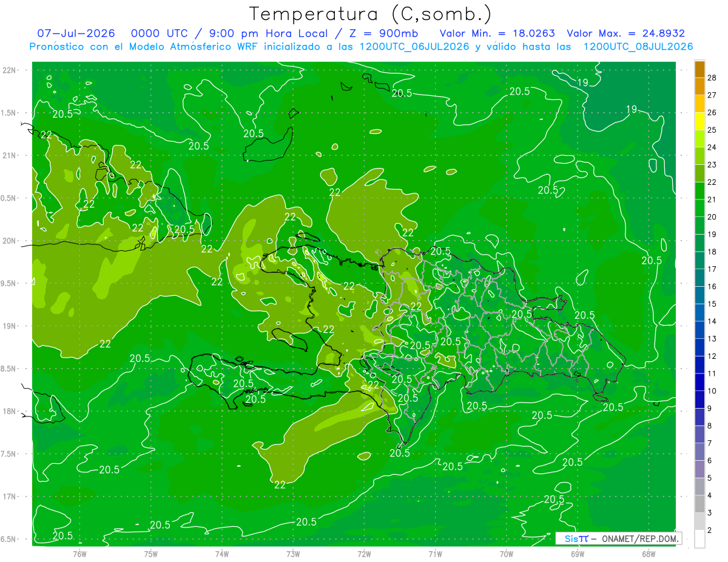Click legend scale number '28'

712,78
